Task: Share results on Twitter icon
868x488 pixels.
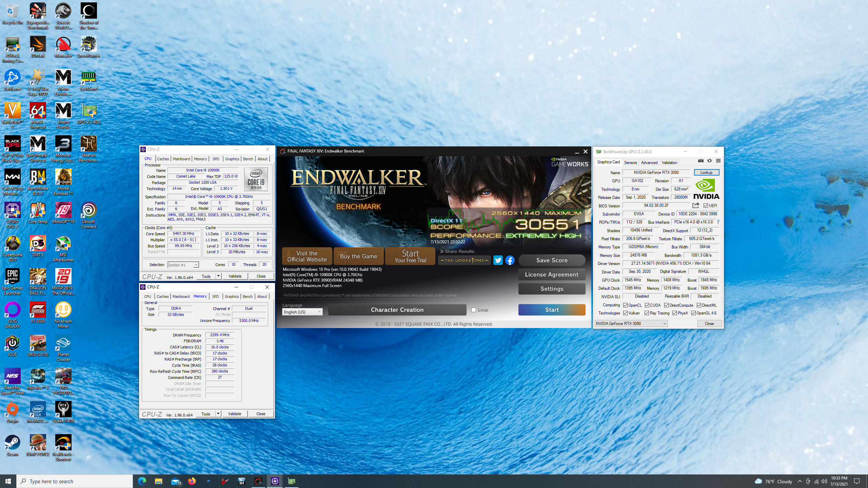Action: [x=498, y=260]
